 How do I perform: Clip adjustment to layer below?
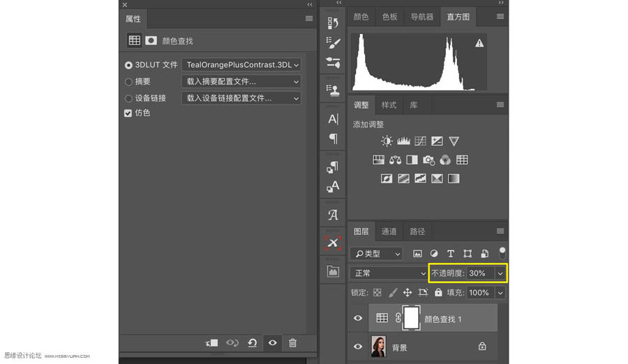click(212, 343)
